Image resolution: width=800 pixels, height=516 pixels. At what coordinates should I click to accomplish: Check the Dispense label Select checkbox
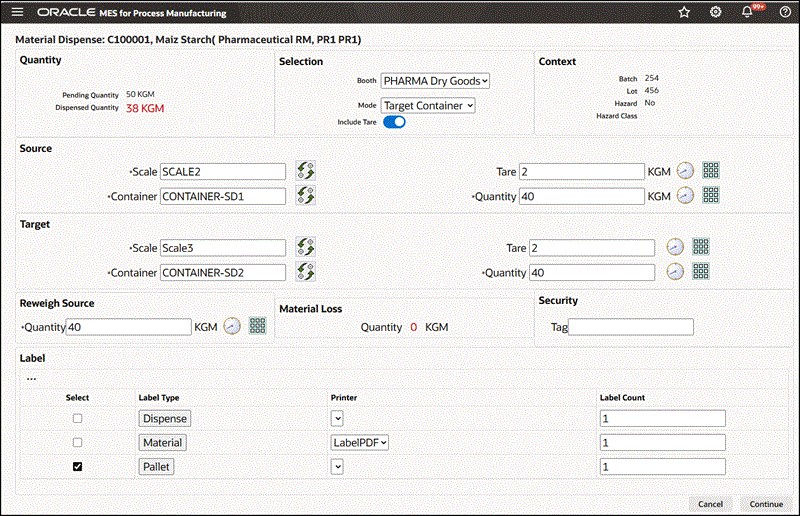point(77,419)
